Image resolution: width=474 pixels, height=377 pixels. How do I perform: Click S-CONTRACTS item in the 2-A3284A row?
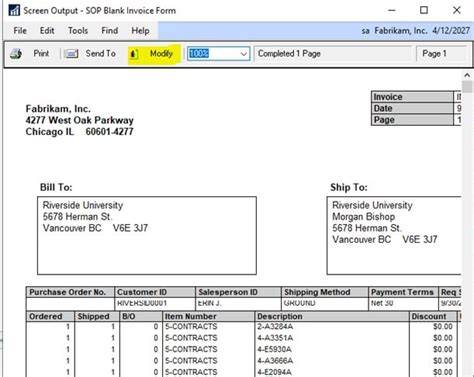(191, 327)
